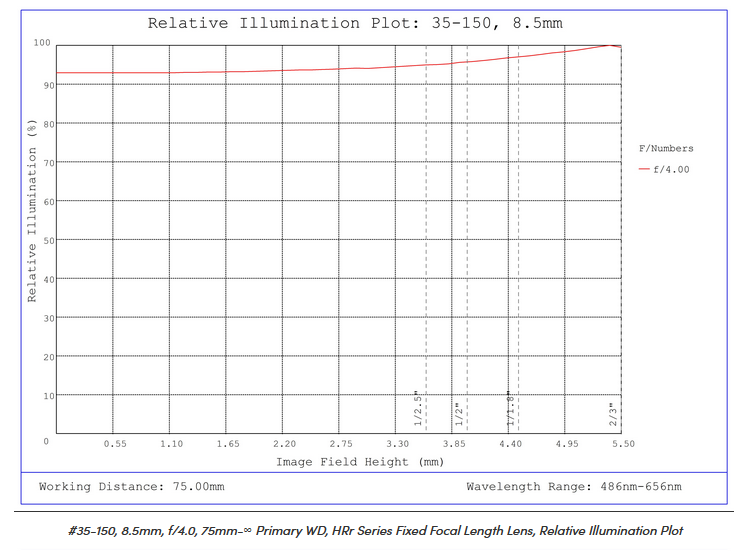748x551 pixels.
Task: Select the f/4.00 legend label text
Action: point(671,170)
